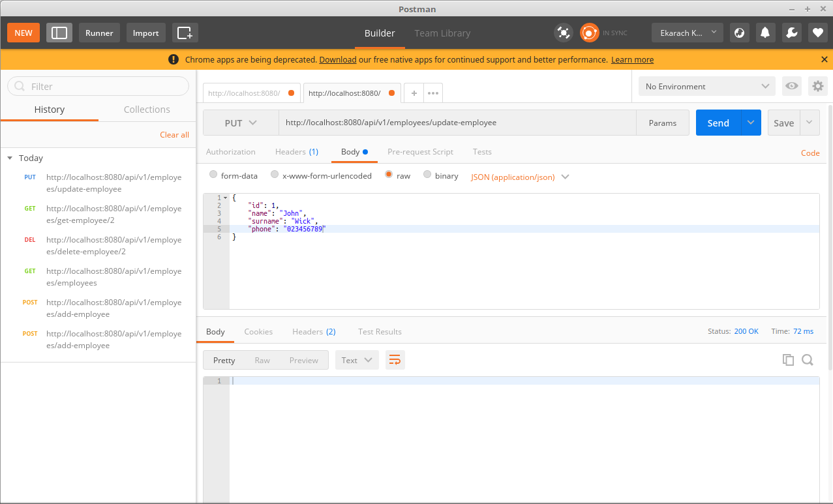Open the Ekarach K... account dropdown
The height and width of the screenshot is (504, 833).
click(x=688, y=33)
